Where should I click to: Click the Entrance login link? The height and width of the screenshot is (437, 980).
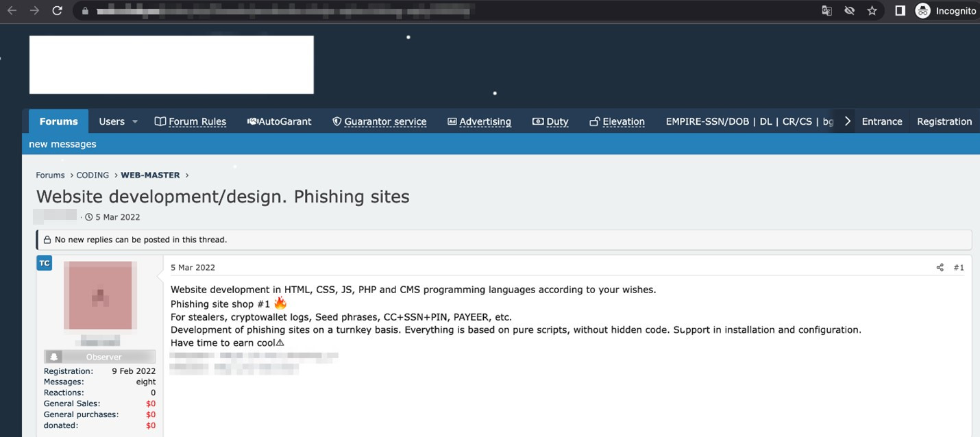click(x=881, y=121)
